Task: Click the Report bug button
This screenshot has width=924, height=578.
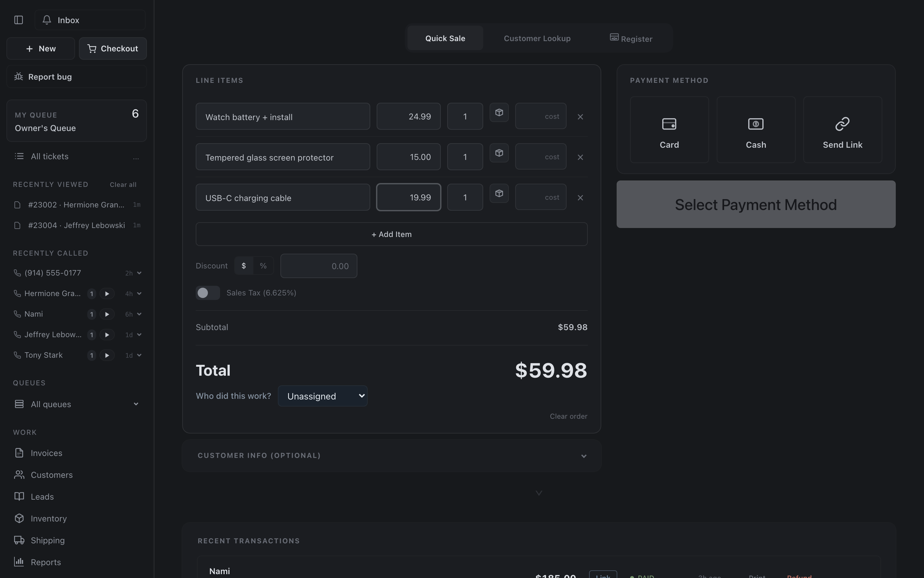Action: [x=76, y=76]
